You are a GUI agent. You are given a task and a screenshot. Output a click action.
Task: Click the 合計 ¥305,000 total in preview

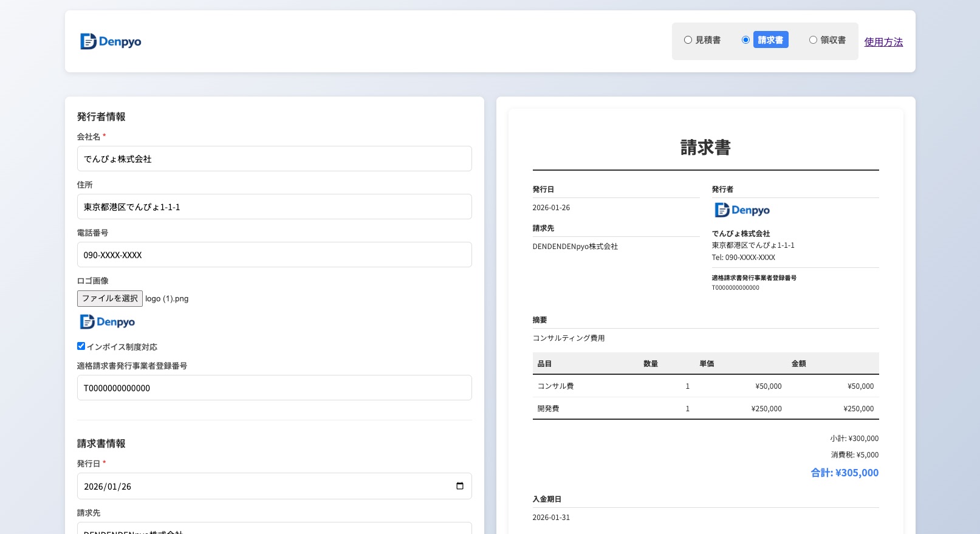(x=845, y=473)
